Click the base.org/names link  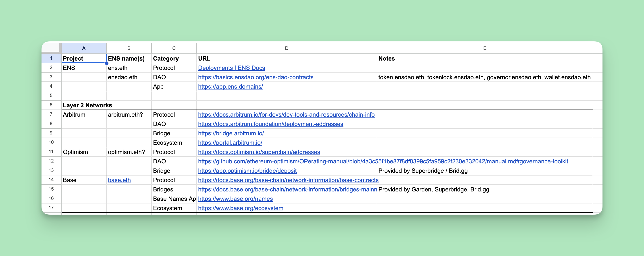(x=235, y=199)
